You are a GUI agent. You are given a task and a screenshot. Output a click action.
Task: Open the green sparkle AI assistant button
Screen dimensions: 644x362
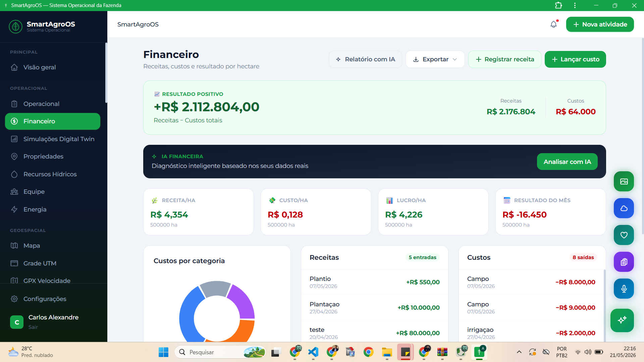pyautogui.click(x=622, y=320)
